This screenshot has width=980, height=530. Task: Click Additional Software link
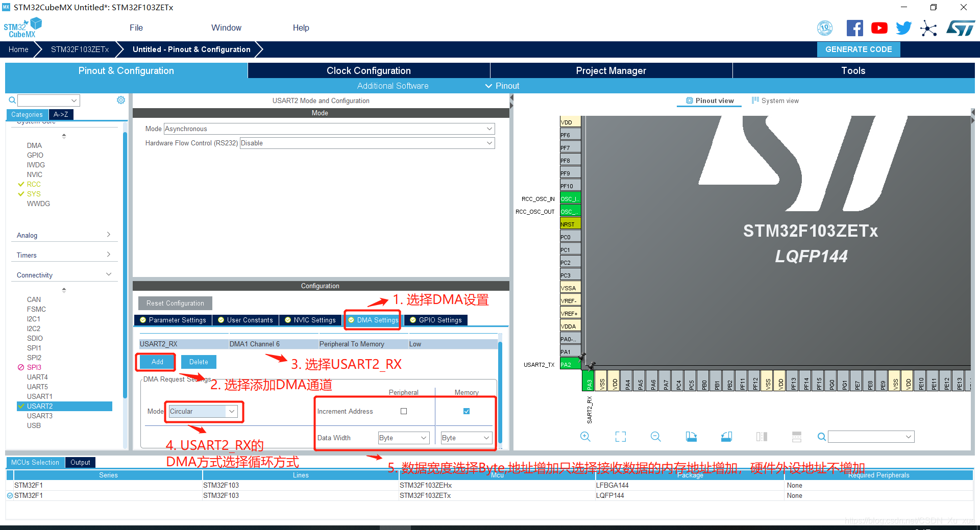click(x=393, y=86)
